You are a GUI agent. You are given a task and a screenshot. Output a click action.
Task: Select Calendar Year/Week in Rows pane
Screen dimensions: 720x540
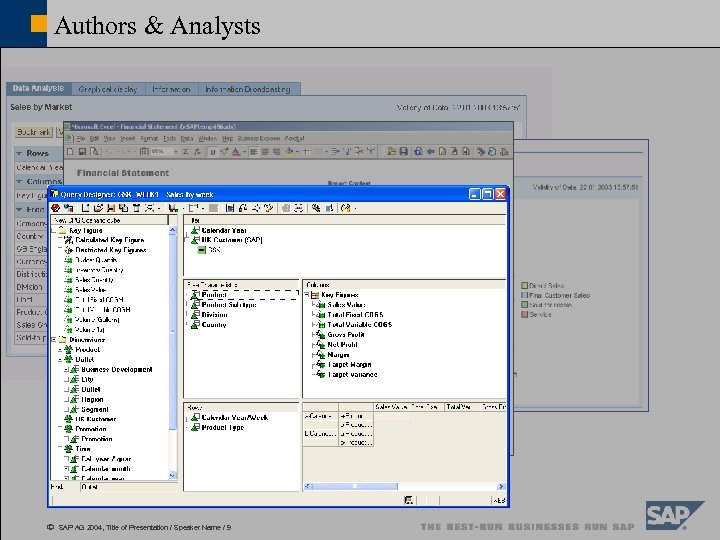[x=235, y=418]
